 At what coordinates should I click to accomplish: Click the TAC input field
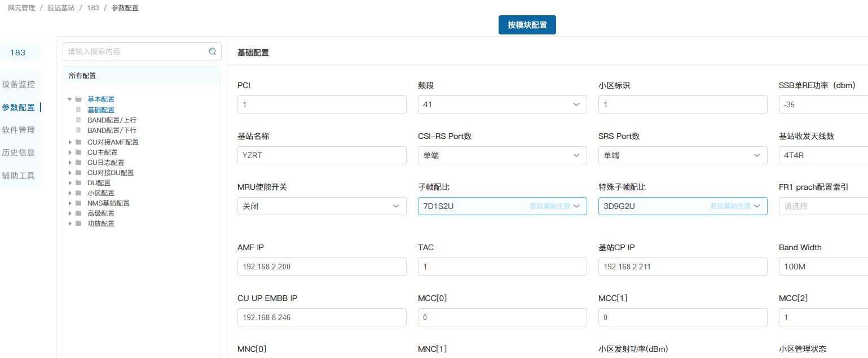coord(502,267)
